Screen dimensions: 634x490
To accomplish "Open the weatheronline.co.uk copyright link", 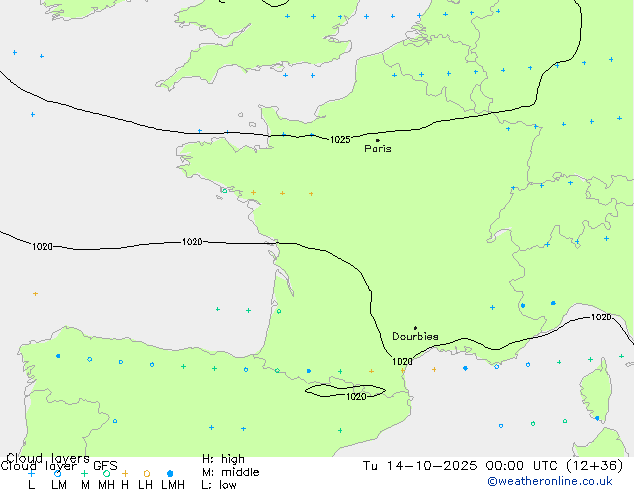I will pyautogui.click(x=550, y=481).
